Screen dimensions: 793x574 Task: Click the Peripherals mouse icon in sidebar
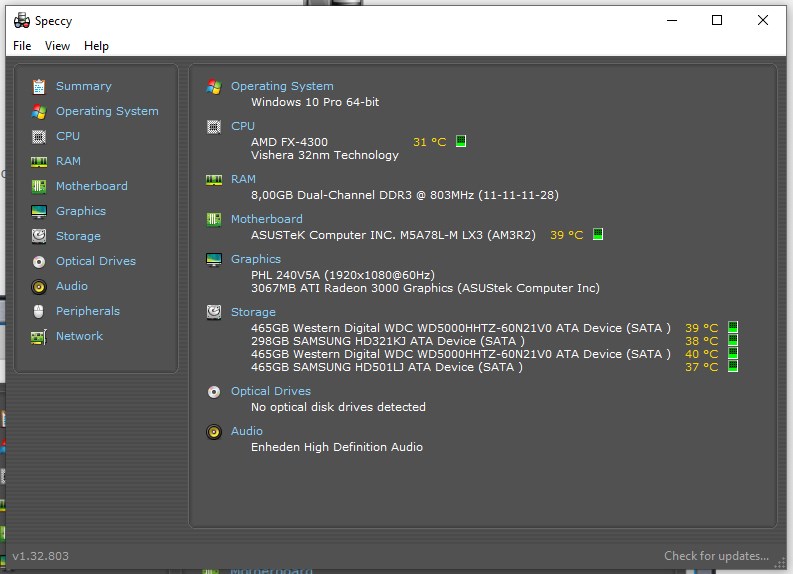click(39, 312)
